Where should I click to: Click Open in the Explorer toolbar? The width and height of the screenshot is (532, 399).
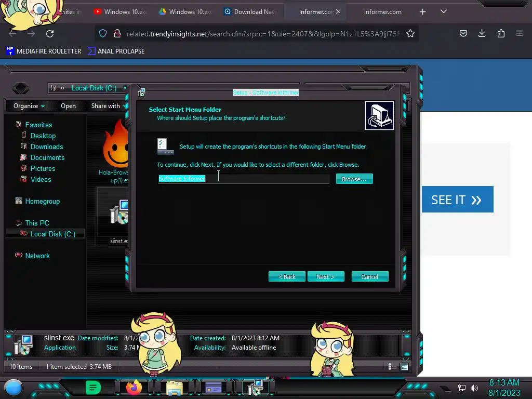[x=68, y=106]
